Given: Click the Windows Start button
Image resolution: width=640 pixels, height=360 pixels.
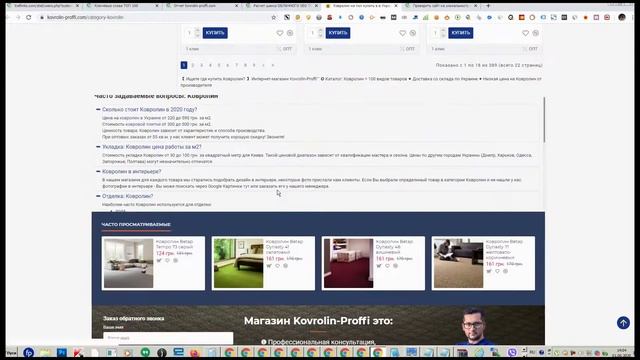Looking at the screenshot, I should tap(11, 352).
